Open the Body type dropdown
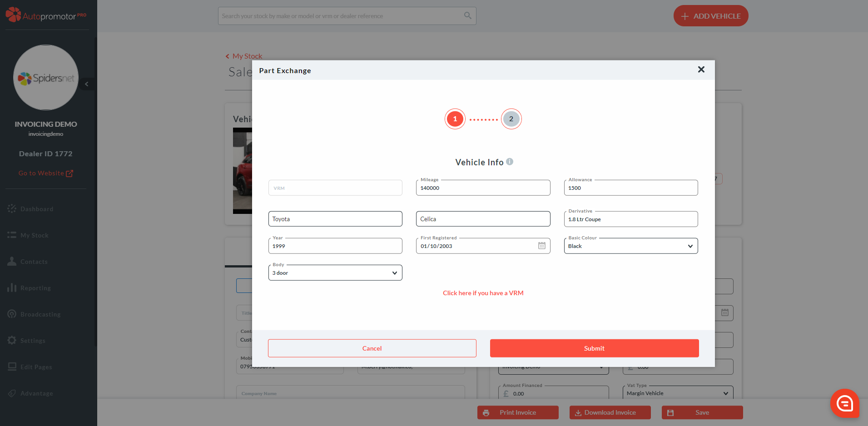Image resolution: width=868 pixels, height=426 pixels. coord(335,273)
